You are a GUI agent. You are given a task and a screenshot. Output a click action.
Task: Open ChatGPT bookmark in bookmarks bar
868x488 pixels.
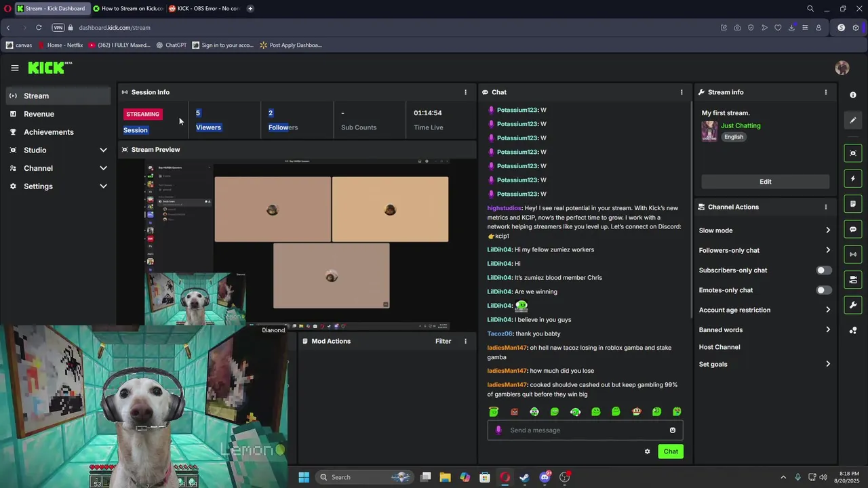[171, 45]
